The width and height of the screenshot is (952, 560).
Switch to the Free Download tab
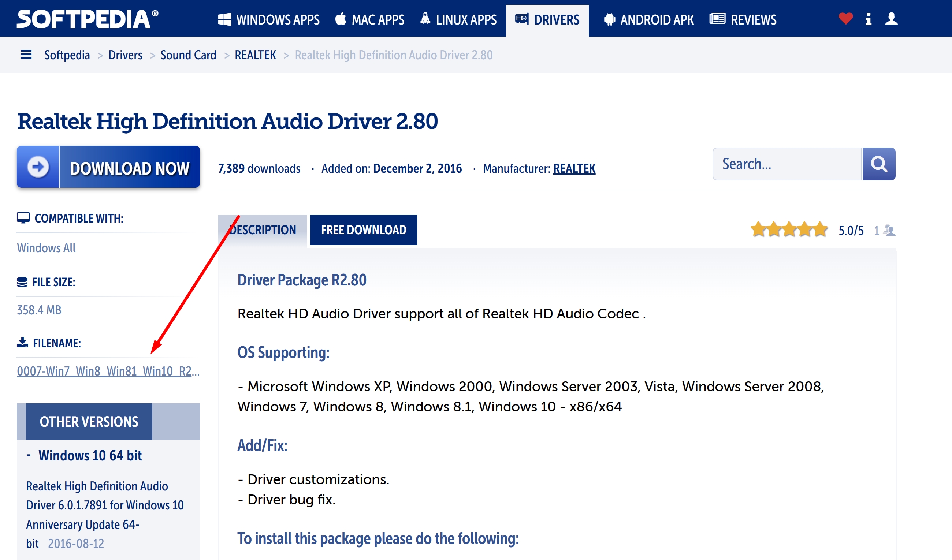364,230
